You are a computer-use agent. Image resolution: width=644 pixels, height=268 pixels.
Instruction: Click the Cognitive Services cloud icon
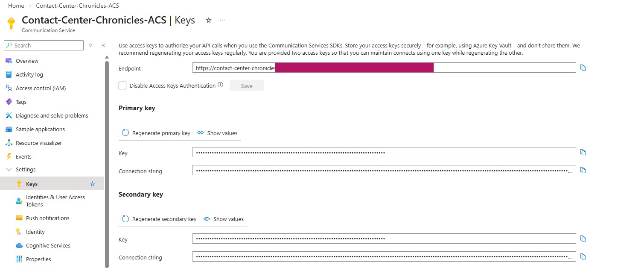click(19, 245)
